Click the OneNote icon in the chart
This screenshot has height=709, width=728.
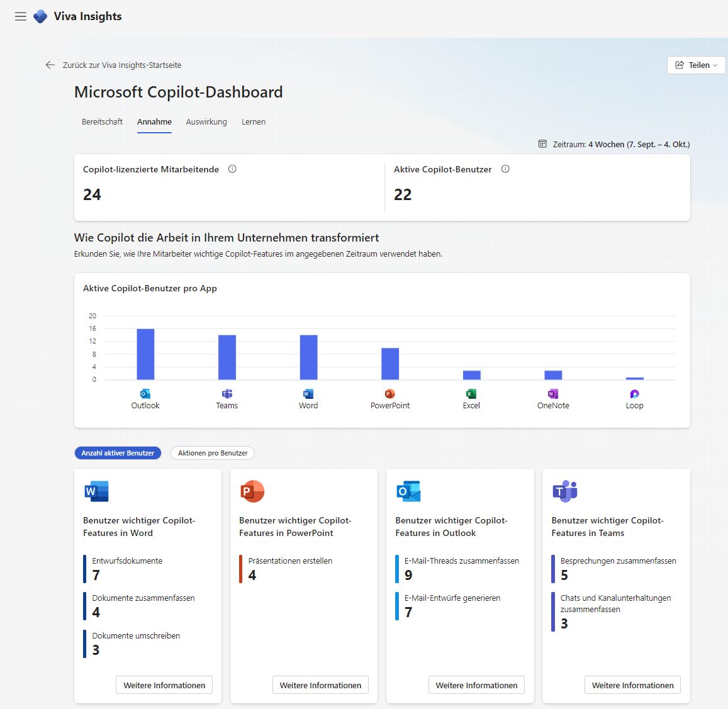(553, 394)
